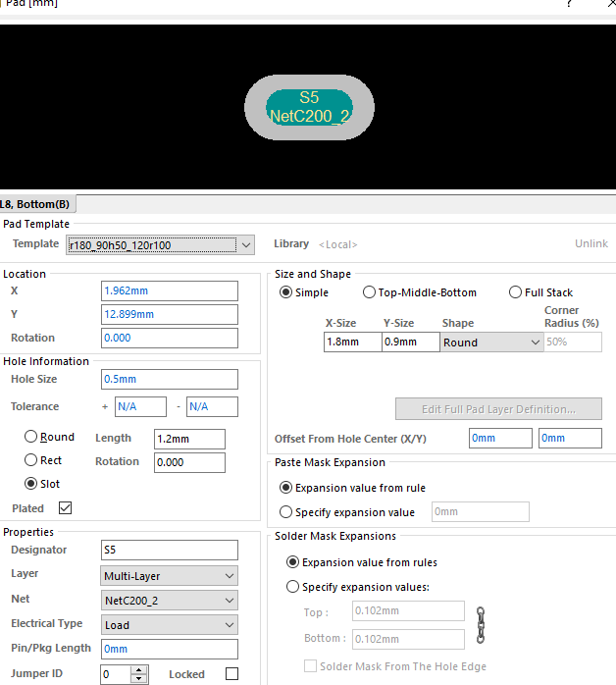Open the Net dropdown showing NetC200_2
Screen dimensions: 616x685
coord(170,601)
